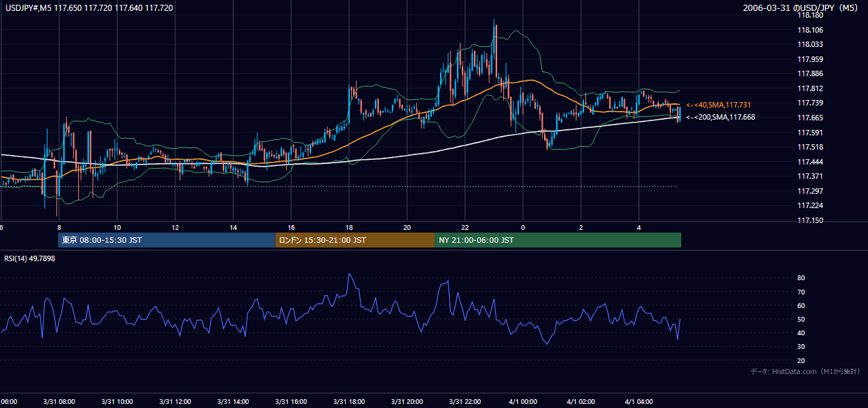Click the 4/1 04:00 bottom time label
The width and height of the screenshot is (868, 408).
click(x=639, y=402)
